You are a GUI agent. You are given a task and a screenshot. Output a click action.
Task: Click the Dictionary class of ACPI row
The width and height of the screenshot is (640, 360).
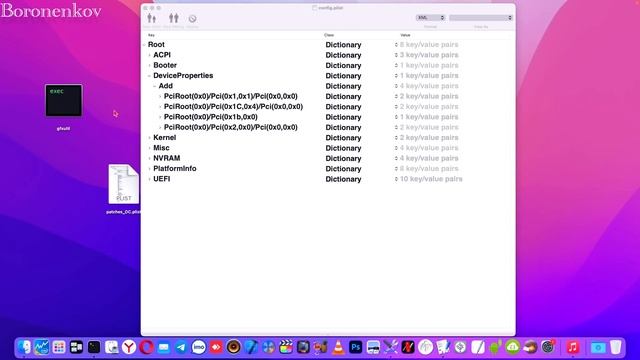[343, 55]
